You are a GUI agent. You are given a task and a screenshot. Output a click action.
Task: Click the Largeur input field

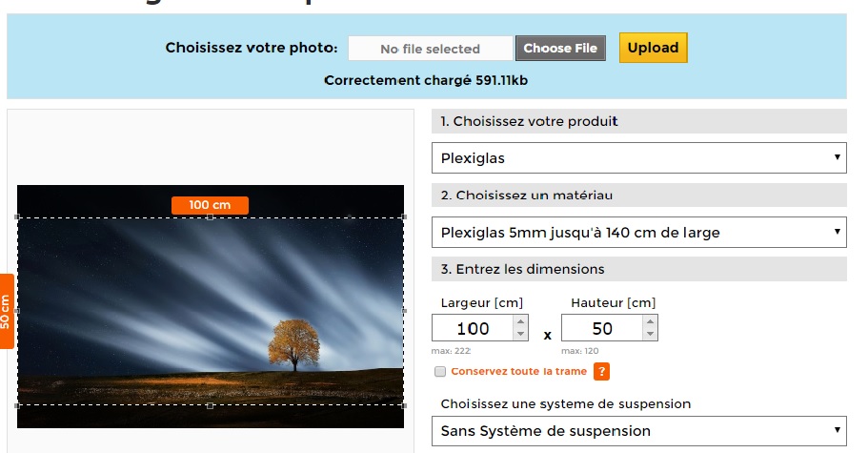[473, 328]
